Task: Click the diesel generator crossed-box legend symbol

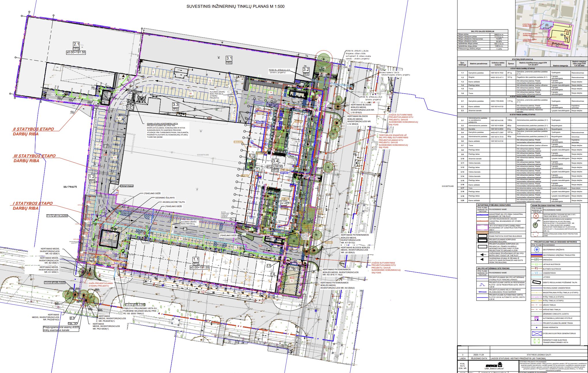Action: click(x=536, y=334)
